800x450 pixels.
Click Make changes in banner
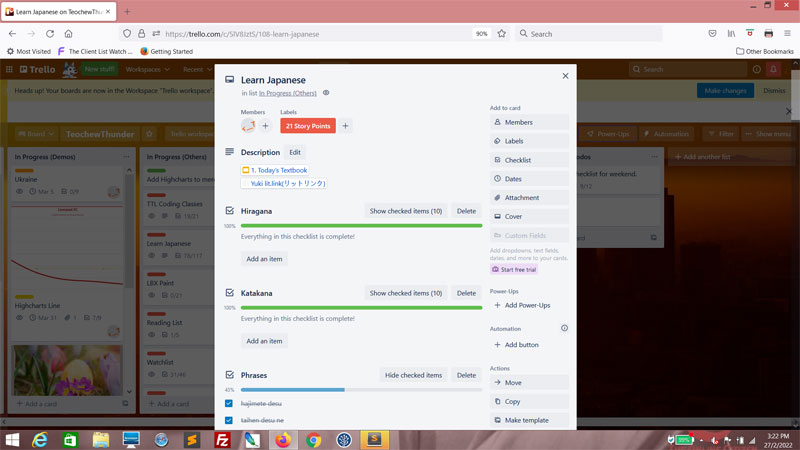(725, 90)
